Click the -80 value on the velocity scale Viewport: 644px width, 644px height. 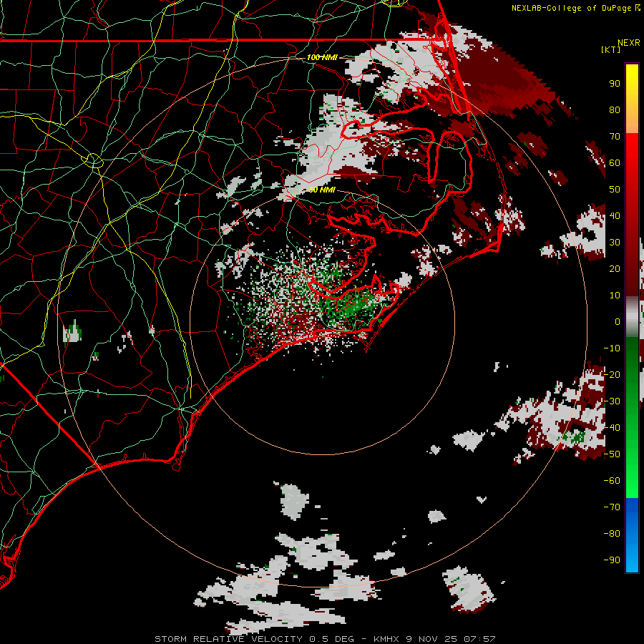click(x=612, y=534)
